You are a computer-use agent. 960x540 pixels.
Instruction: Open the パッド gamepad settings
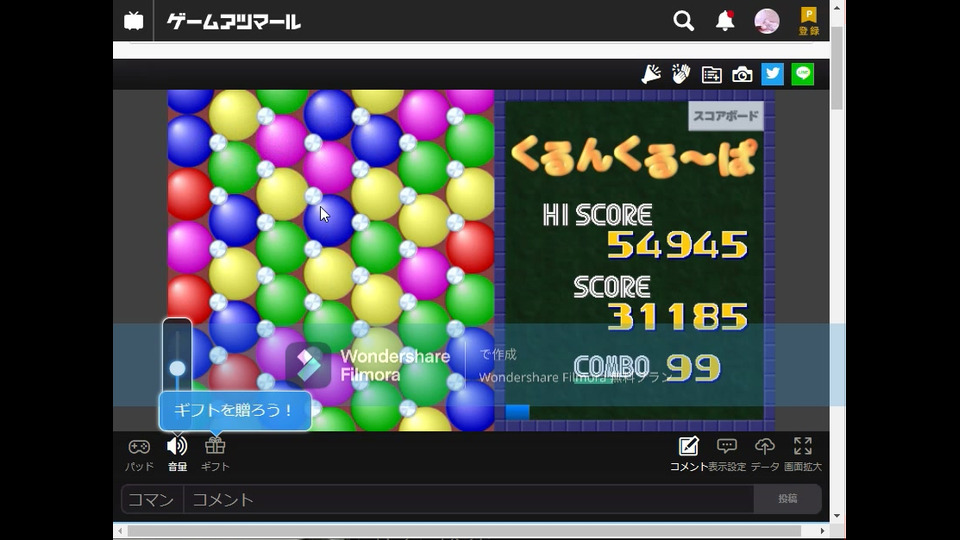point(139,455)
